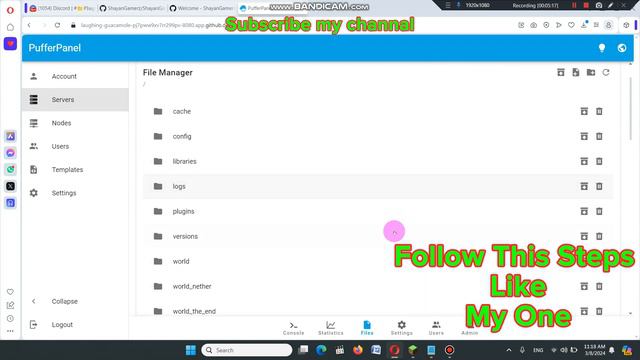The image size is (640, 360).
Task: Open the logs folder
Action: 378,186
